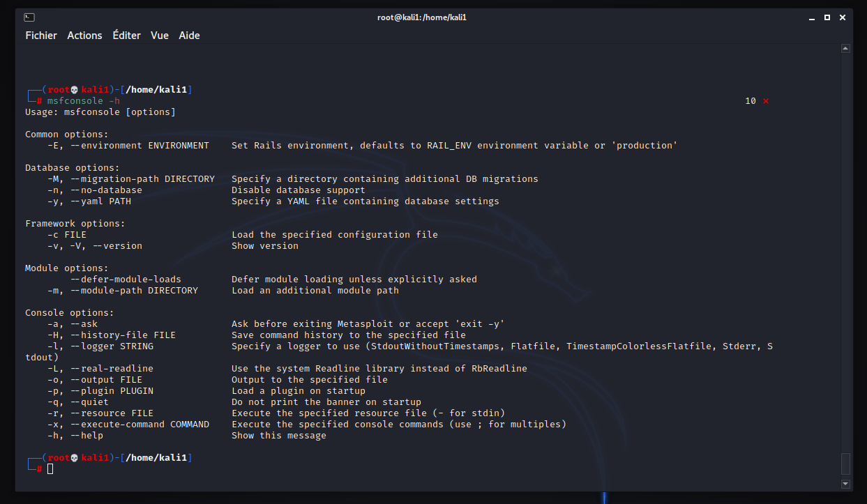867x504 pixels.
Task: Maximize the terminal window
Action: pos(827,17)
